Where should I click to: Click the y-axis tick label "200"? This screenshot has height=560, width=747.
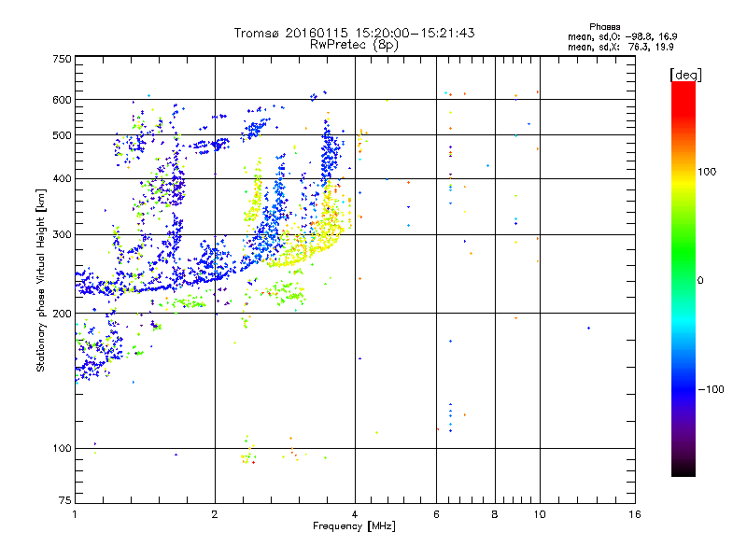[x=63, y=314]
